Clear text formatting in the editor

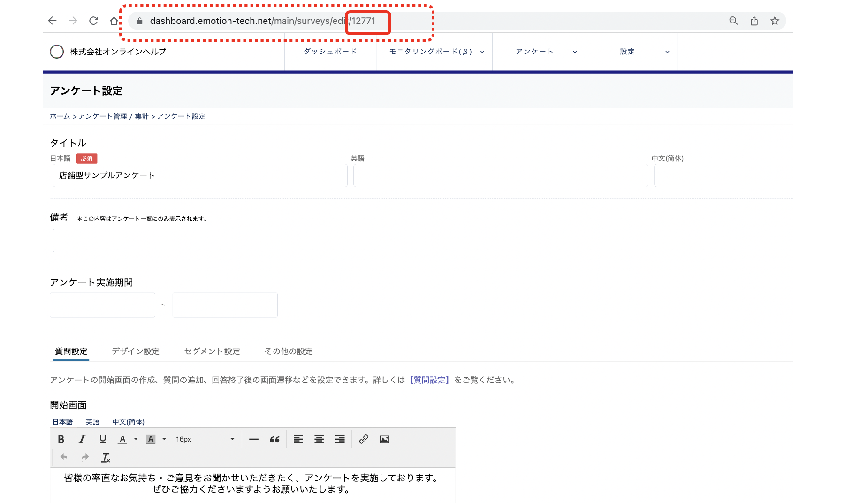click(x=106, y=457)
